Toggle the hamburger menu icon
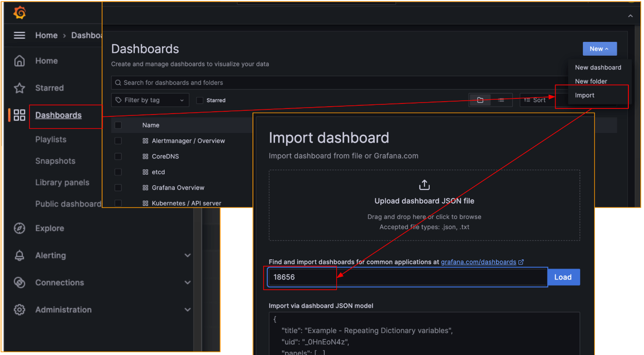The image size is (644, 355). (19, 35)
